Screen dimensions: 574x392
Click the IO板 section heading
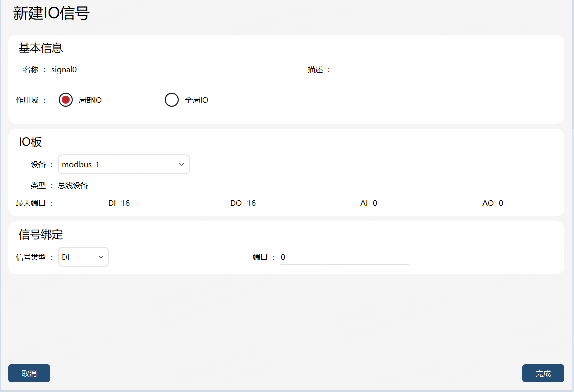click(30, 142)
